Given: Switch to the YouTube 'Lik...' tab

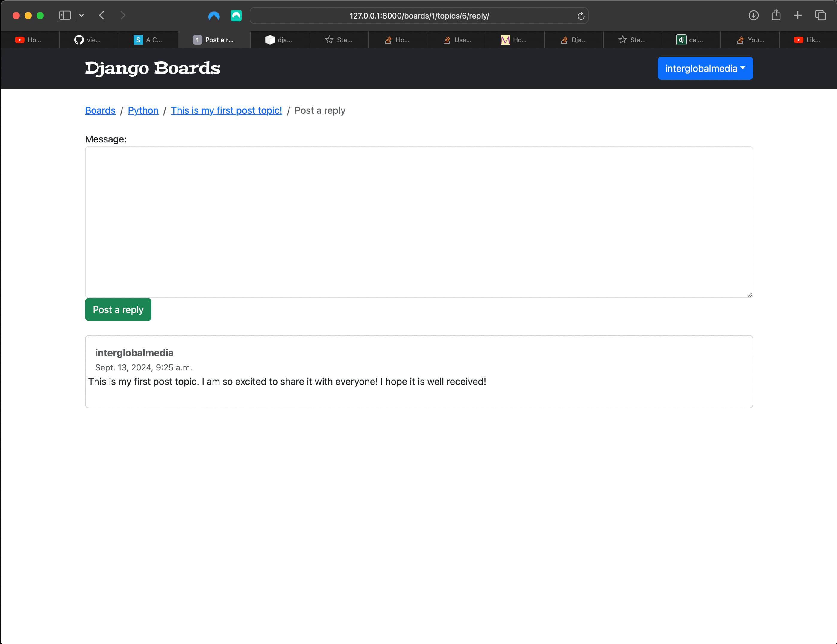Looking at the screenshot, I should (808, 40).
